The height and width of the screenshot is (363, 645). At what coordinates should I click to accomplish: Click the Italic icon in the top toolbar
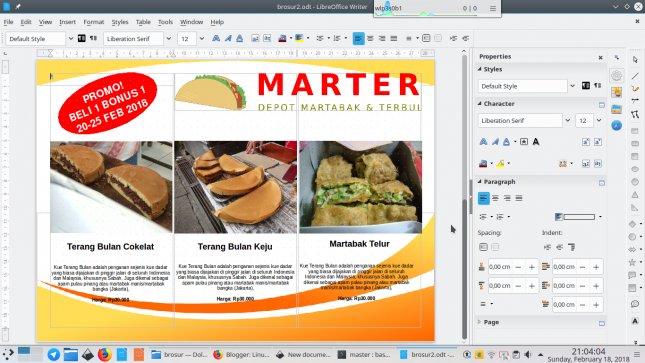(x=228, y=38)
